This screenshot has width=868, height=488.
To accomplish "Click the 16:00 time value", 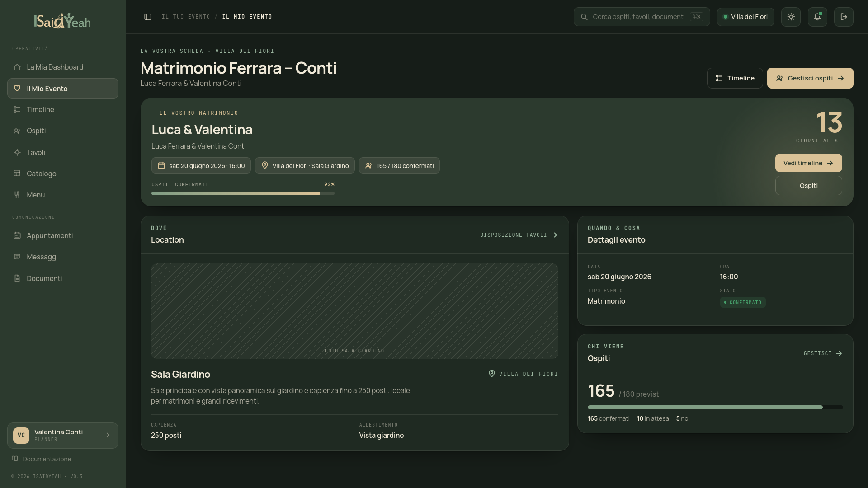I will (729, 277).
